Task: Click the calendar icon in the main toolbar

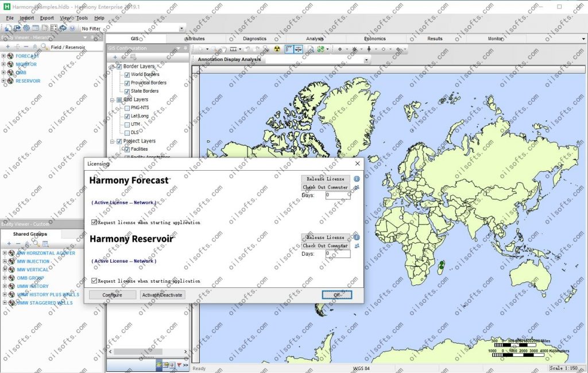Action: [36, 28]
